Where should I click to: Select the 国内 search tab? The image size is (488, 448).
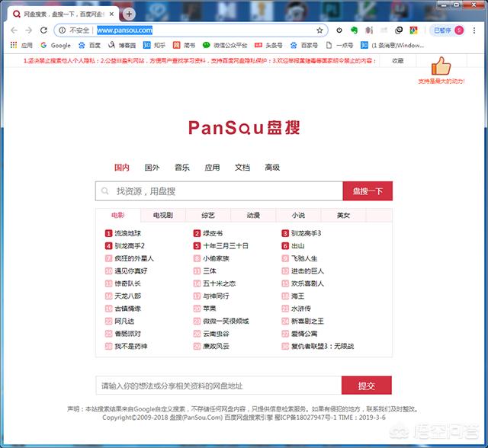tap(122, 168)
